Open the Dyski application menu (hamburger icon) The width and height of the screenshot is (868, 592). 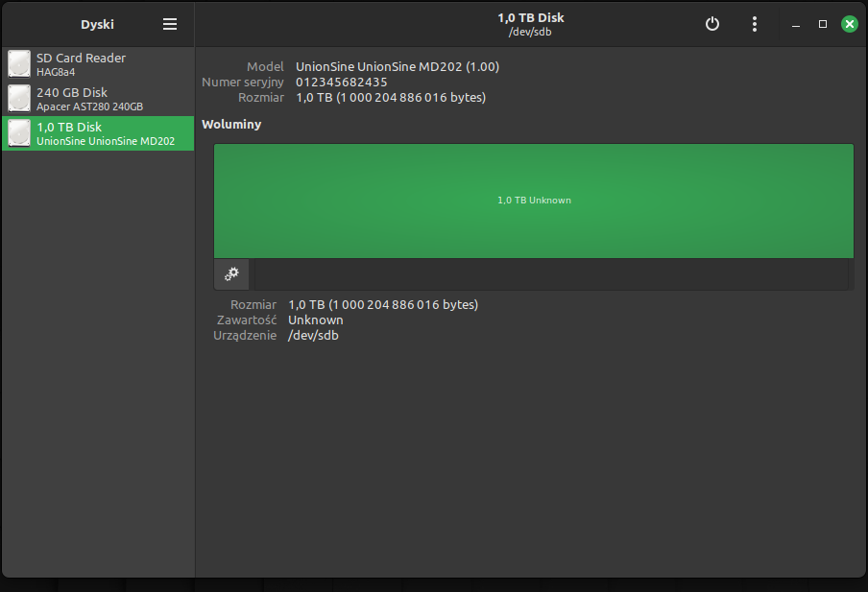click(x=170, y=24)
